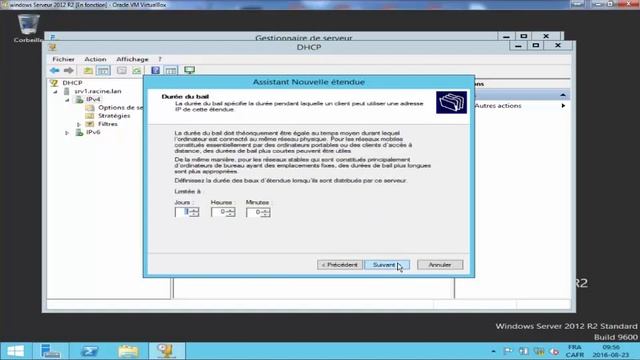Click the Annuler button

point(440,265)
